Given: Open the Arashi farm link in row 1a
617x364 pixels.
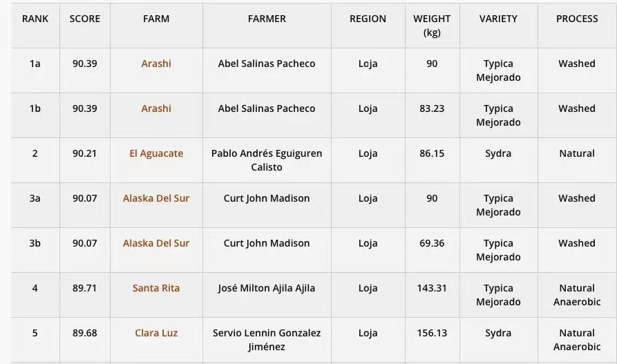Looking at the screenshot, I should click(156, 64).
